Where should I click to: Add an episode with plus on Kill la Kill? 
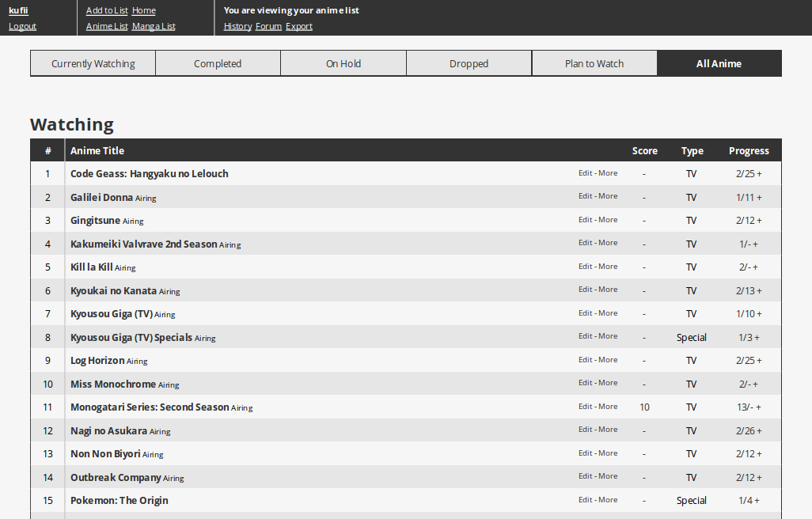756,267
